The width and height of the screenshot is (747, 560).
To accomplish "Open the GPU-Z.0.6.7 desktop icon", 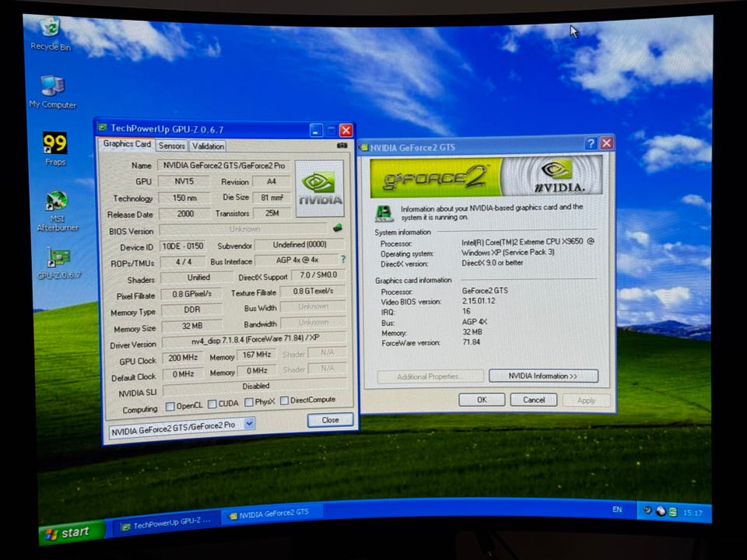I will tap(58, 263).
